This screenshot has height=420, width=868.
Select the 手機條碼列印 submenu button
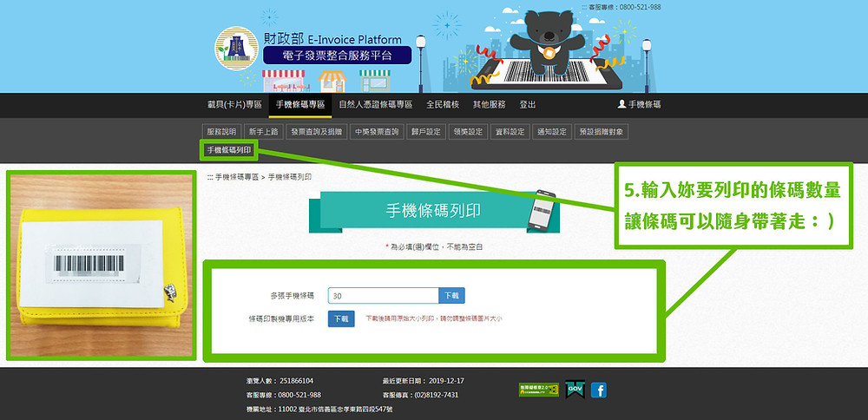point(228,150)
